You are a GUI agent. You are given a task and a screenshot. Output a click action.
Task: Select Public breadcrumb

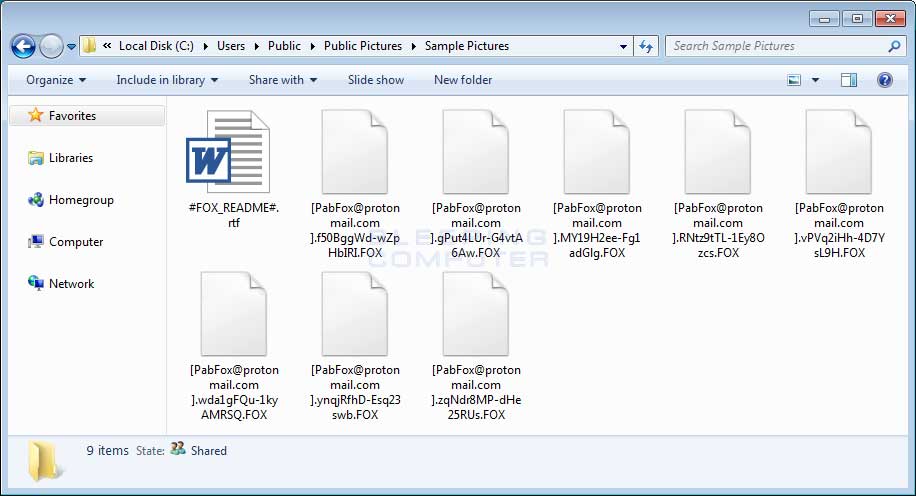coord(284,46)
